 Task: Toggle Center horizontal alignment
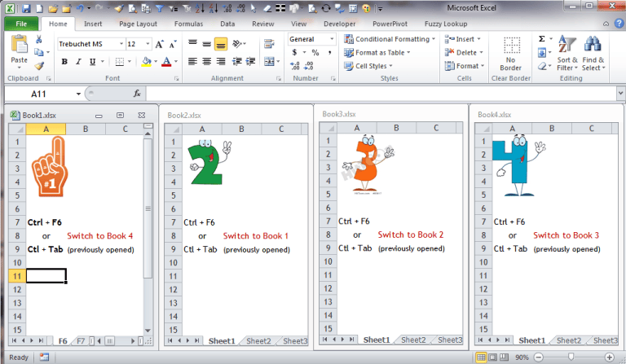click(206, 61)
